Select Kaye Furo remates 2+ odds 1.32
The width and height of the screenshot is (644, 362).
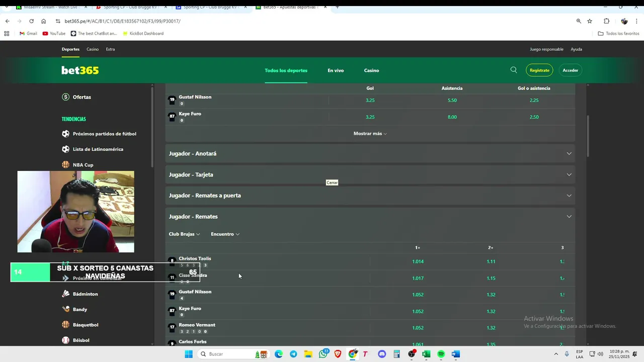point(491,311)
